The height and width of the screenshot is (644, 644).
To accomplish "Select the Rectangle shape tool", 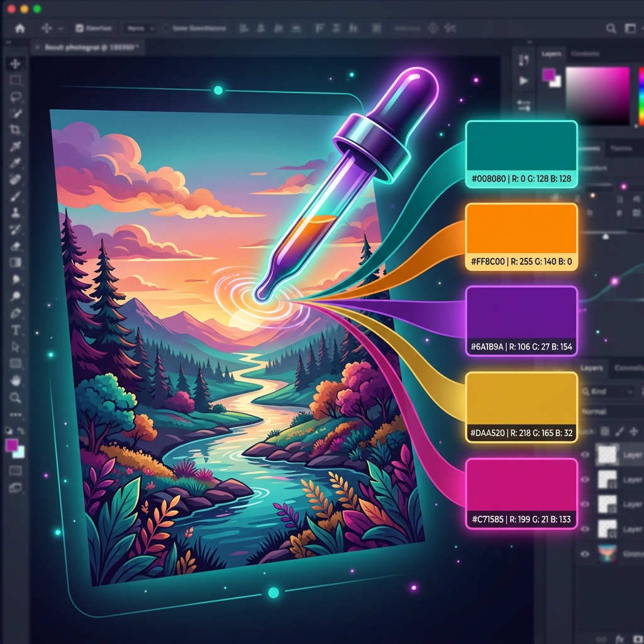I will 15,364.
